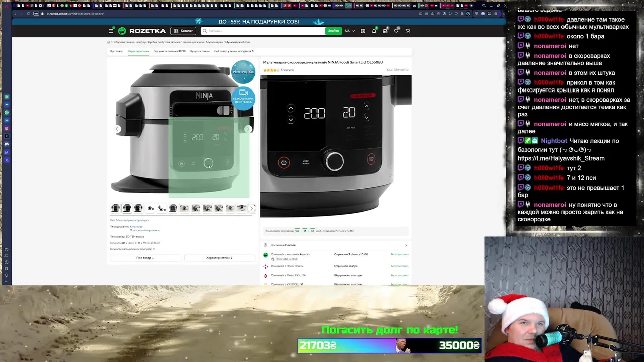Click the green Знайти search button

(333, 31)
